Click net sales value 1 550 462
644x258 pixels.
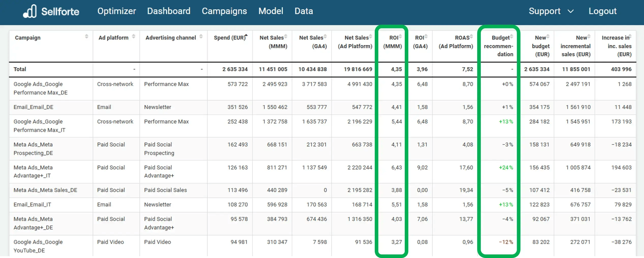pos(275,107)
